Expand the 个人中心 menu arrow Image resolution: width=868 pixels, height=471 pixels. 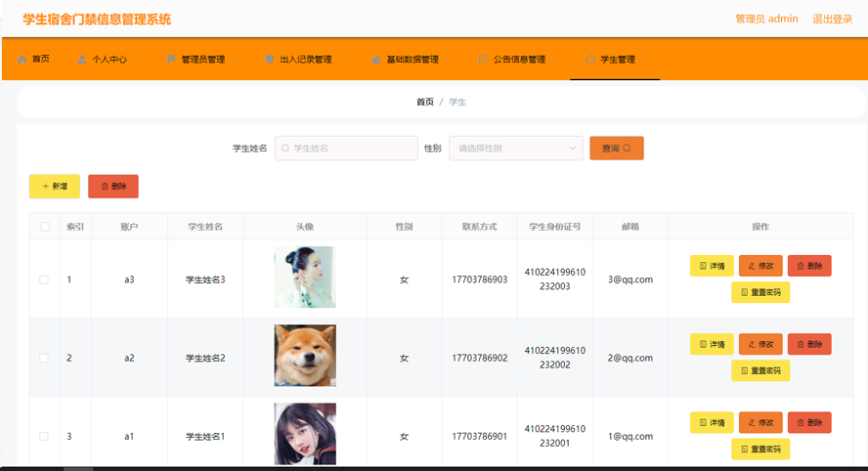(135, 60)
